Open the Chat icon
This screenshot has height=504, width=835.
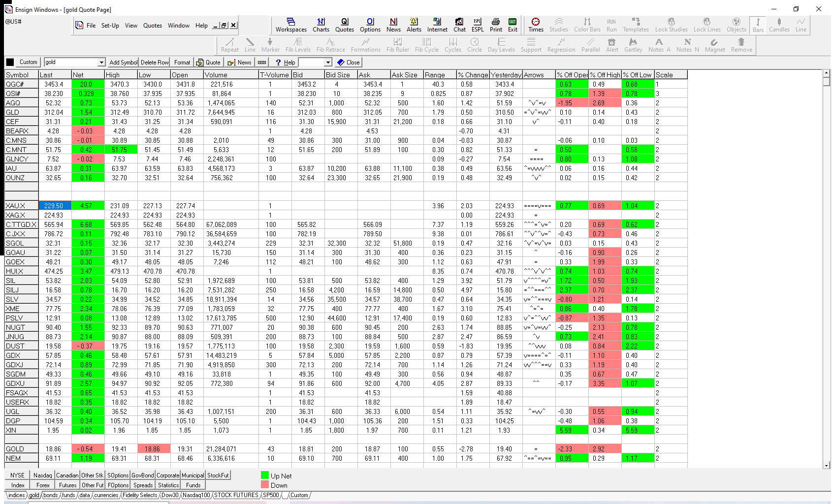(x=459, y=25)
